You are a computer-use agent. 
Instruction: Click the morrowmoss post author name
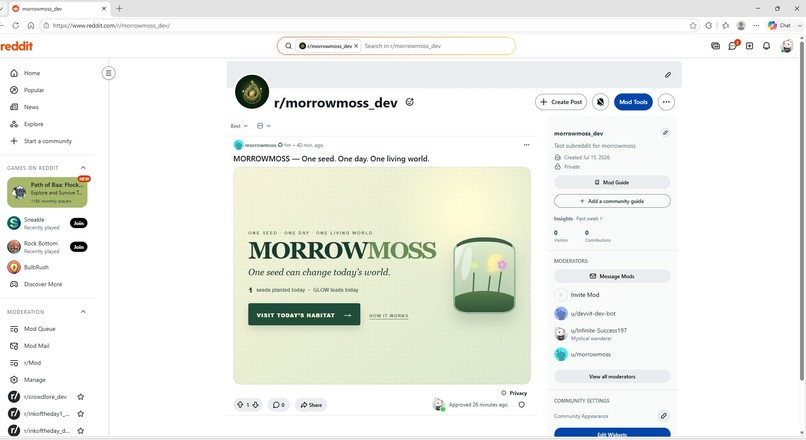[x=261, y=145]
